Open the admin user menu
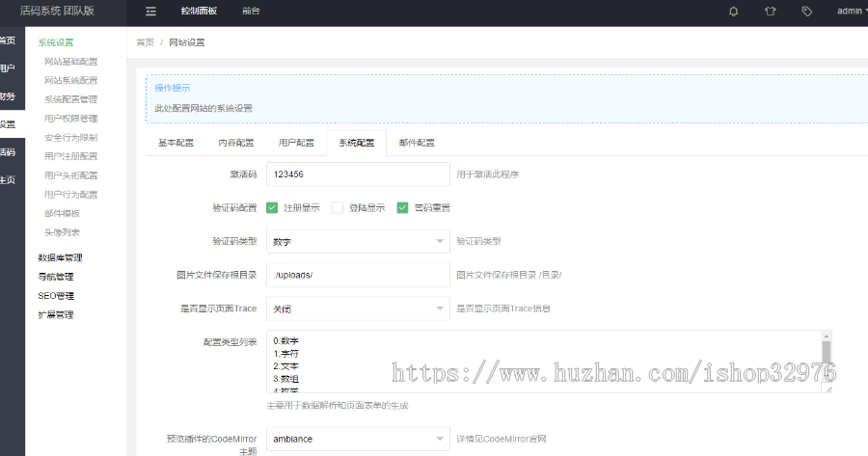868x456 pixels. [x=852, y=11]
